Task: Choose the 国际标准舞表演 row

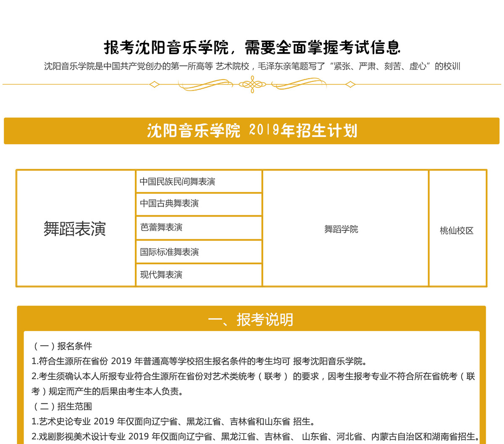Action: tap(199, 252)
